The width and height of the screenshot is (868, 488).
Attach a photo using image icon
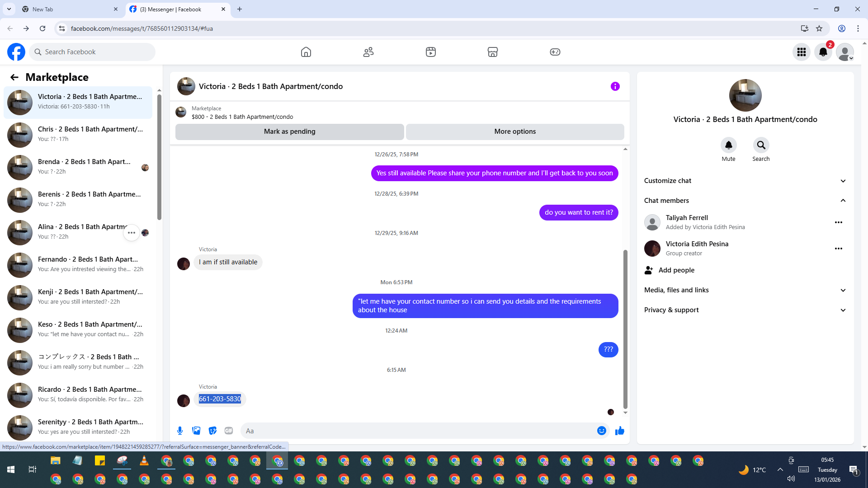pyautogui.click(x=196, y=431)
